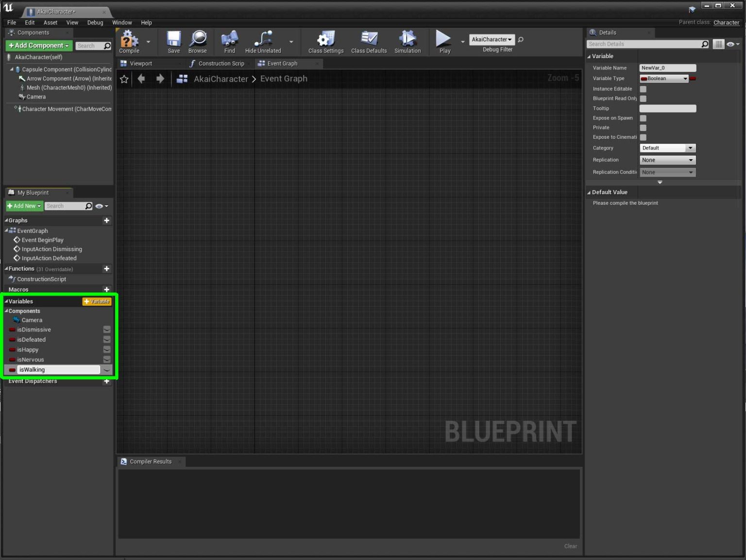The width and height of the screenshot is (746, 560).
Task: Open Class Settings
Action: point(325,39)
